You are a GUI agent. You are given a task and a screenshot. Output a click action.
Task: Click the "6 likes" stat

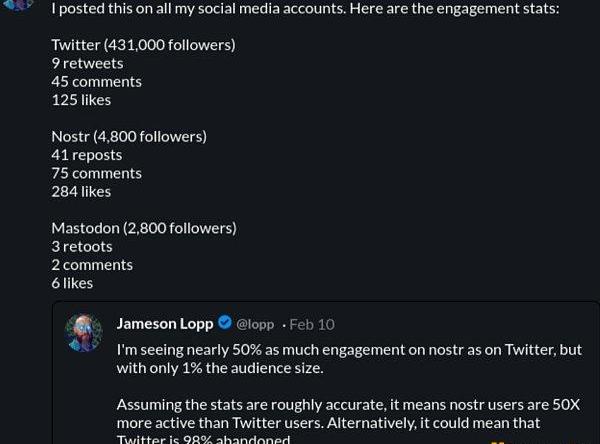72,283
